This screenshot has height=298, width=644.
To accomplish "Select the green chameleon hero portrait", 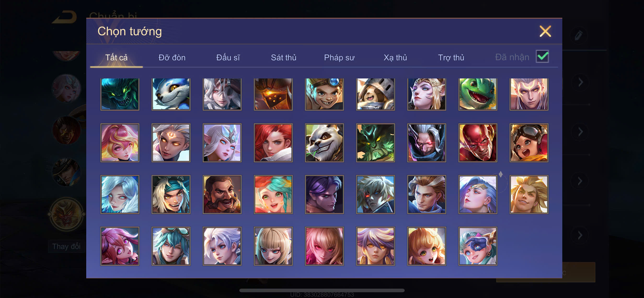I will tap(477, 94).
